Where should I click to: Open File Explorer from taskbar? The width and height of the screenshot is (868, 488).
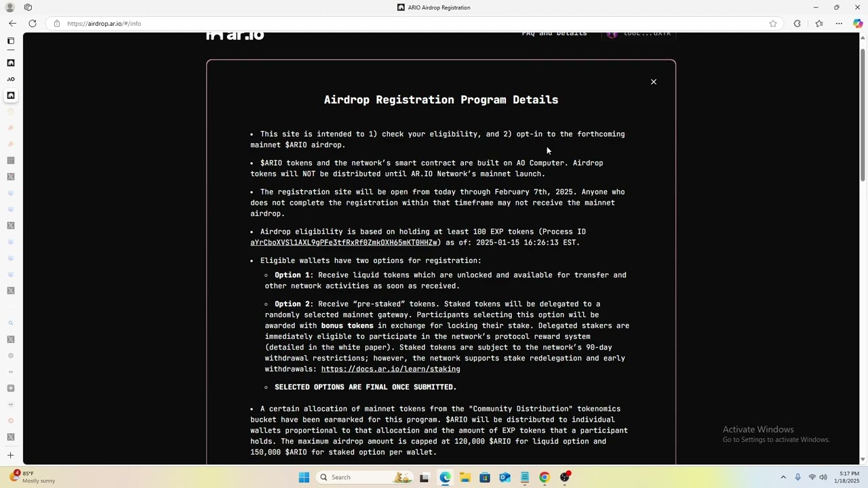pos(465,477)
